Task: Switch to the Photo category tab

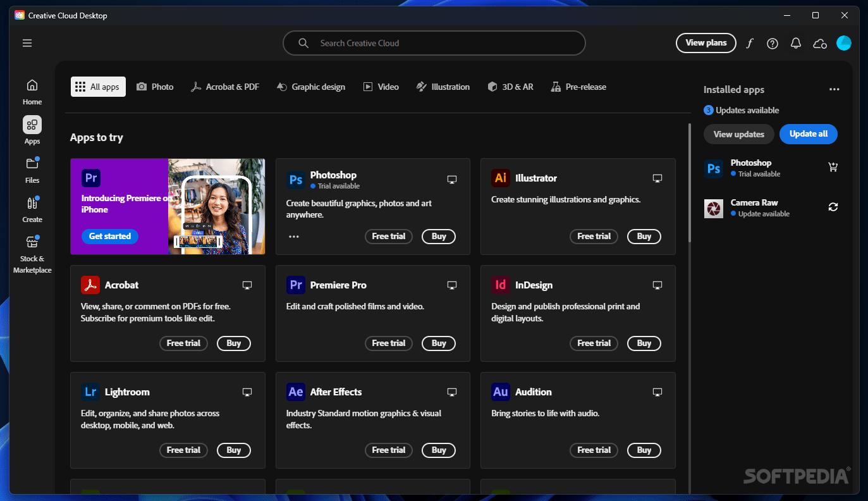Action: (x=155, y=87)
